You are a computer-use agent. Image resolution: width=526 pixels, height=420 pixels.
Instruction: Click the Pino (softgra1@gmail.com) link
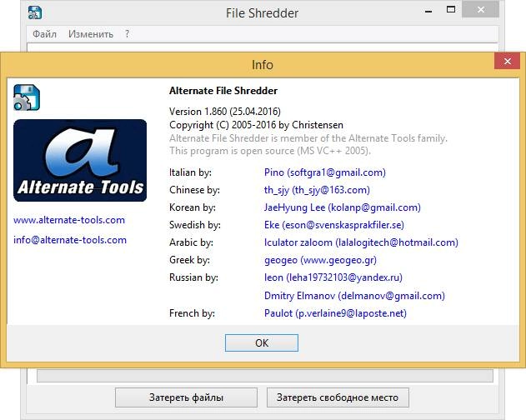click(x=325, y=172)
